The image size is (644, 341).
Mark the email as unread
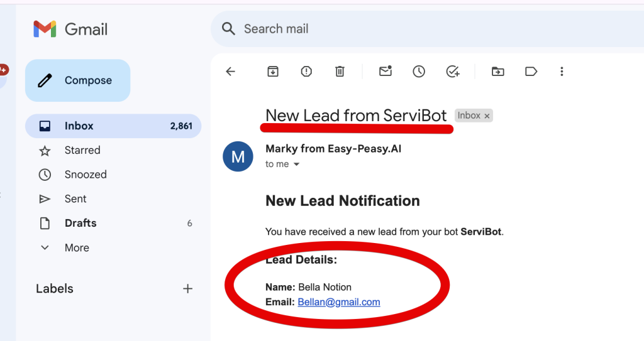click(386, 72)
